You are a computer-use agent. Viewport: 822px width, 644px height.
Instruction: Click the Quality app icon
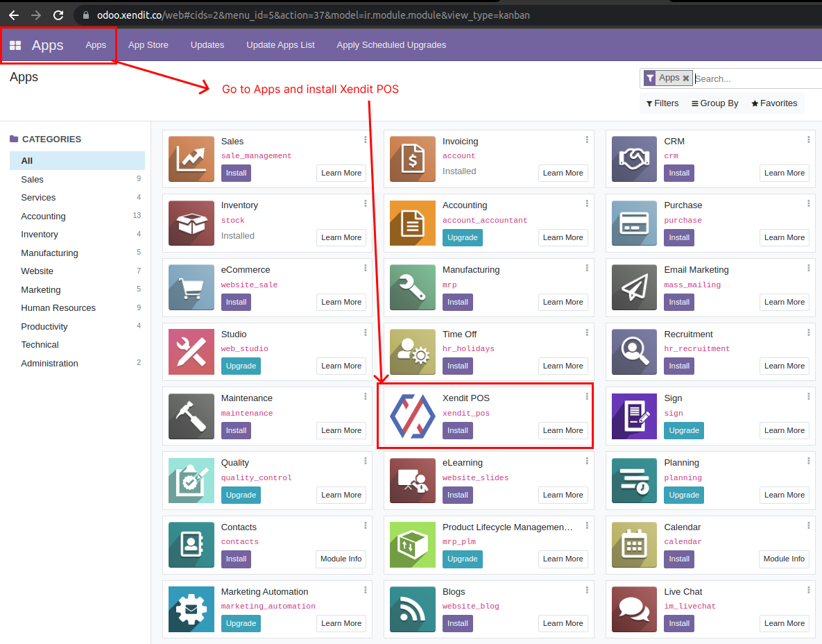point(191,480)
